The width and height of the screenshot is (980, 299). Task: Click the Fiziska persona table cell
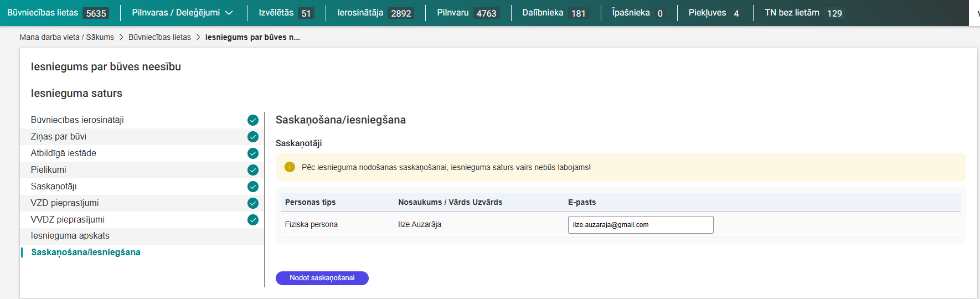[x=311, y=224]
